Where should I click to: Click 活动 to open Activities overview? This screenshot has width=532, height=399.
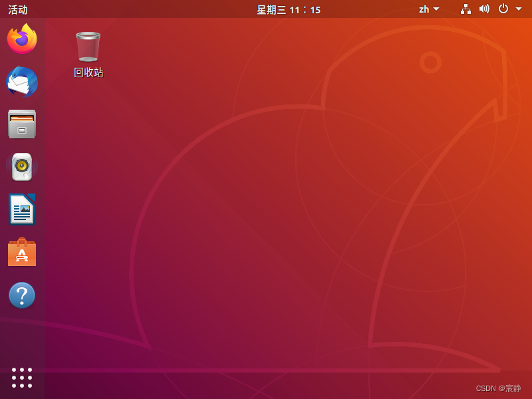click(x=17, y=9)
